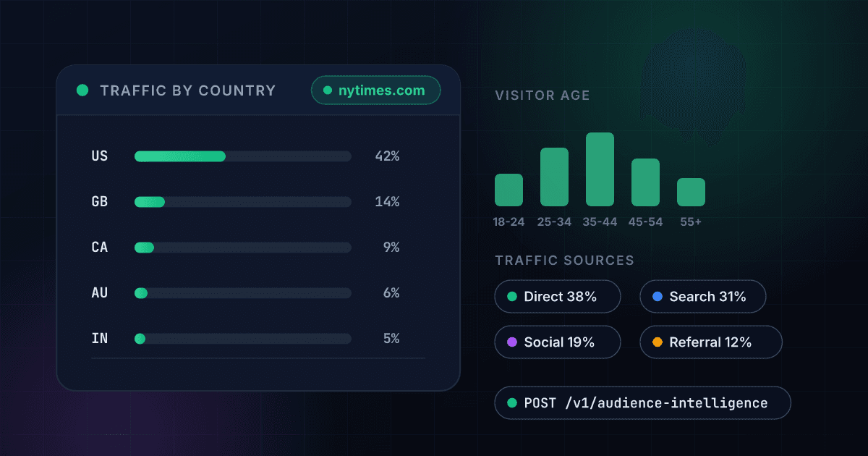This screenshot has width=868, height=456.
Task: Click the AU country code label
Action: (x=100, y=293)
